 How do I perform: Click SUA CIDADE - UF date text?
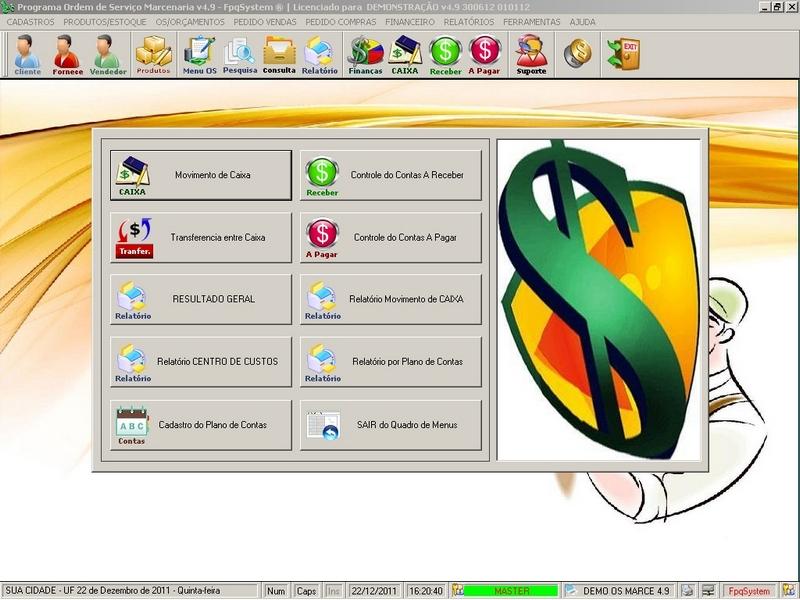coord(113,591)
